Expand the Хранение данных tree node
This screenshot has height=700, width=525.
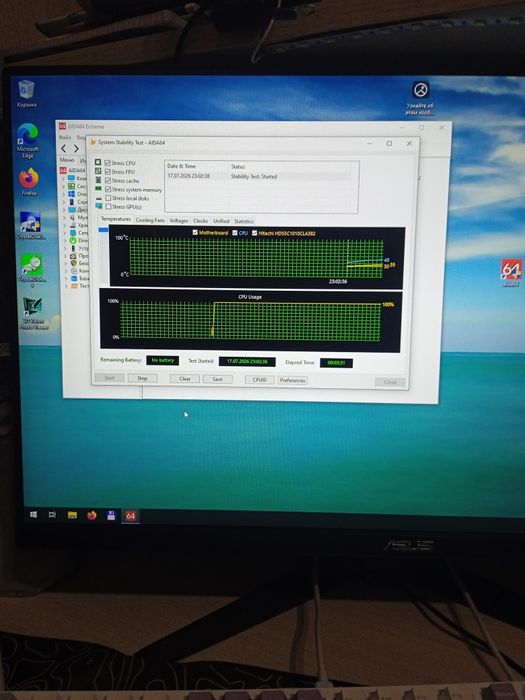[x=66, y=225]
